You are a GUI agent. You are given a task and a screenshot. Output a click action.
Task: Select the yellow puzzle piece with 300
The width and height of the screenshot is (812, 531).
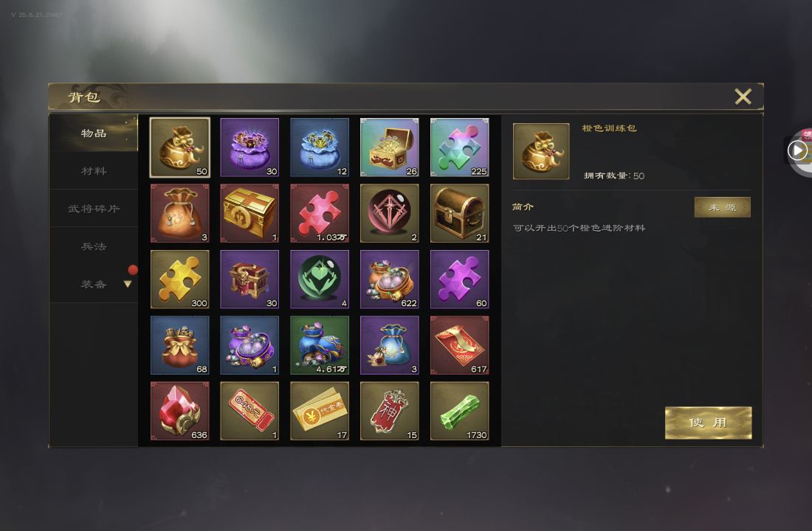coord(179,280)
